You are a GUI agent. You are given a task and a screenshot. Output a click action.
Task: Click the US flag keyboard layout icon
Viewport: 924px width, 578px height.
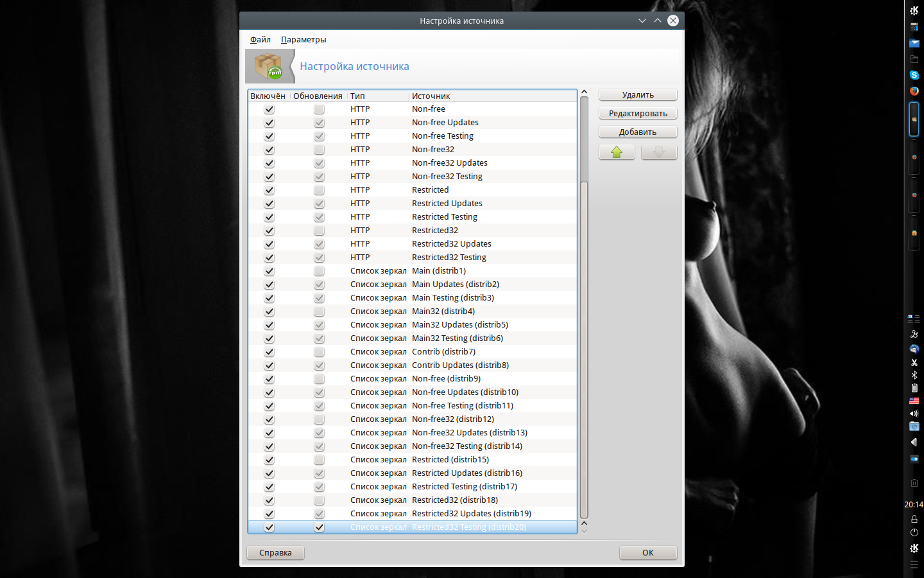tap(914, 401)
